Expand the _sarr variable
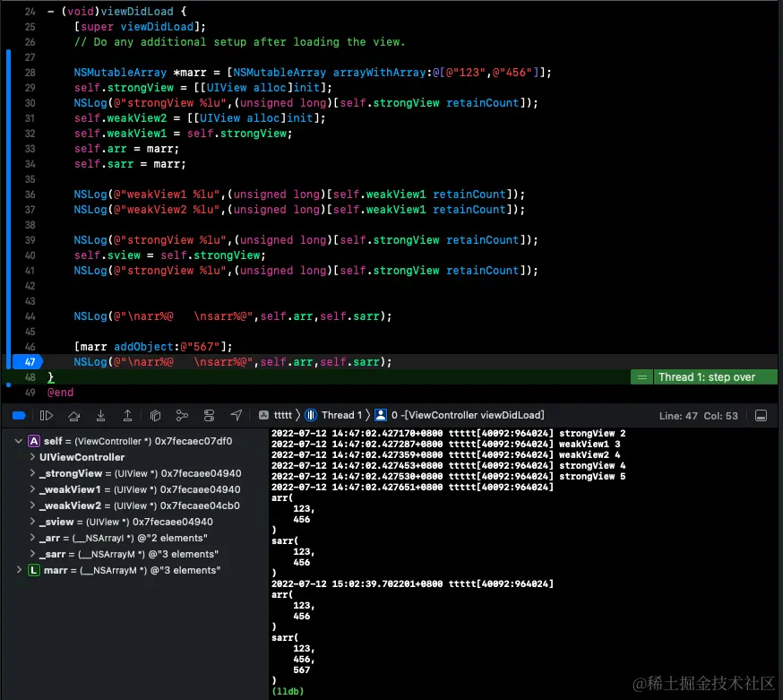Screen dimensions: 783x700 pos(32,554)
